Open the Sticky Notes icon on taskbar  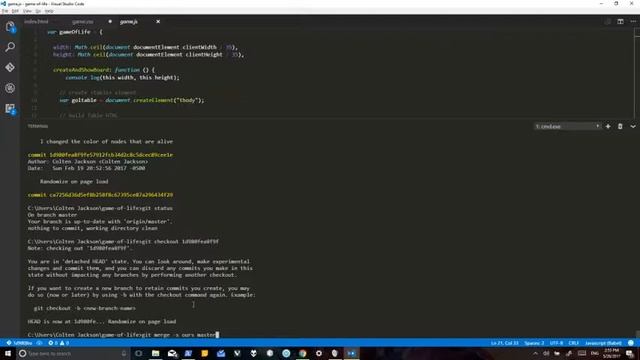204,353
